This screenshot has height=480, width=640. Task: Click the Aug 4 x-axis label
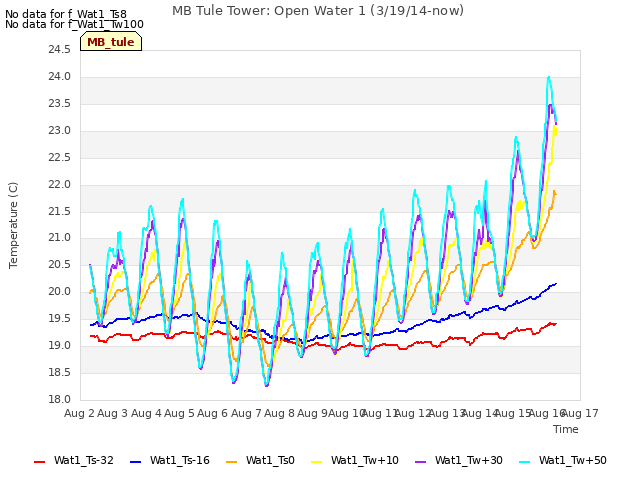pos(146,413)
